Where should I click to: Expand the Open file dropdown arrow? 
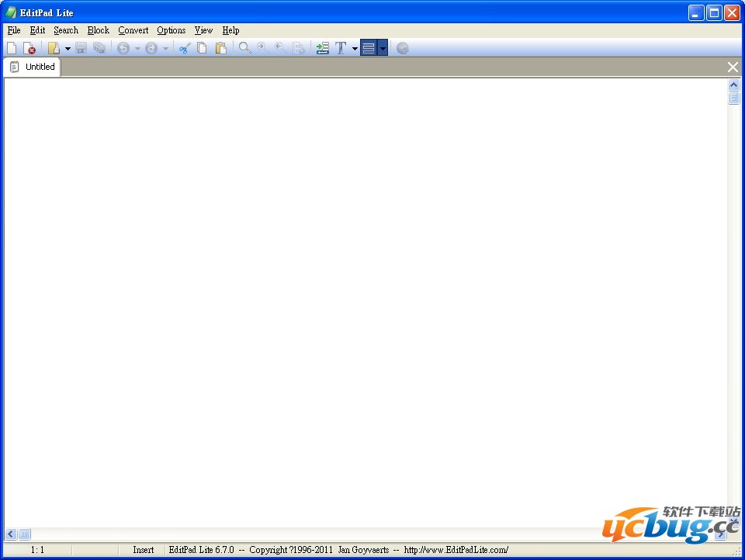coord(68,48)
